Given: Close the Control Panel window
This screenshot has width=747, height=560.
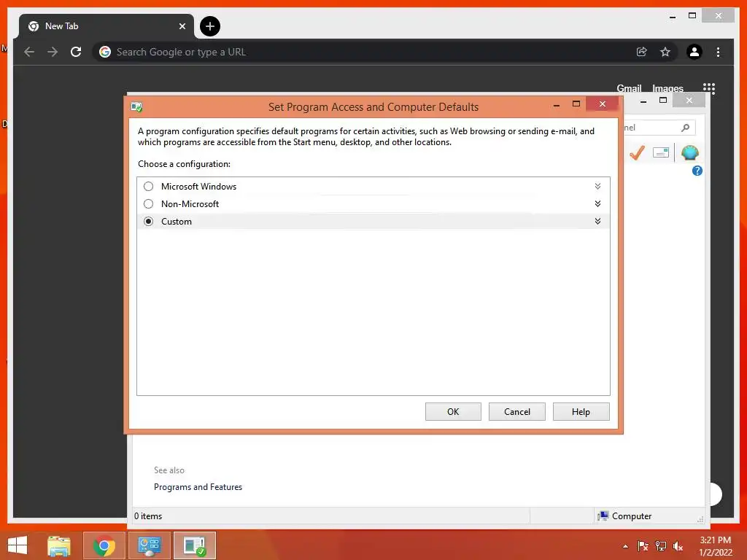Looking at the screenshot, I should pos(689,100).
